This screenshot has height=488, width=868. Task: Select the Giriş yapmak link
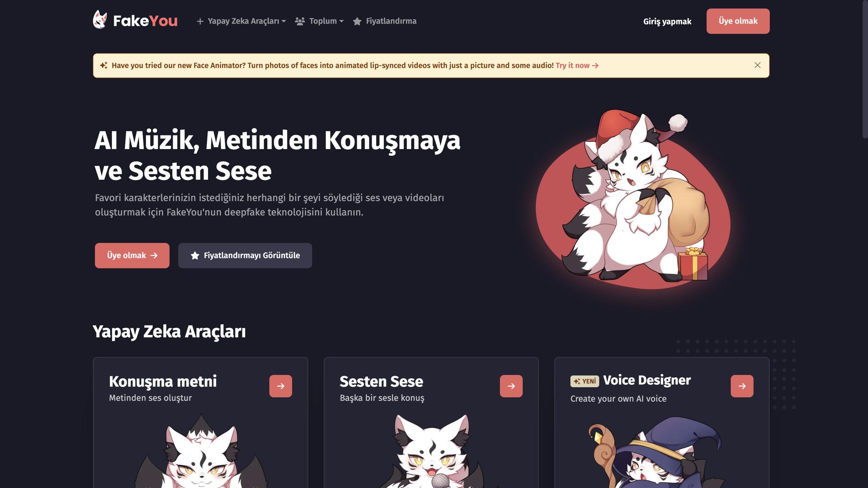pyautogui.click(x=667, y=21)
